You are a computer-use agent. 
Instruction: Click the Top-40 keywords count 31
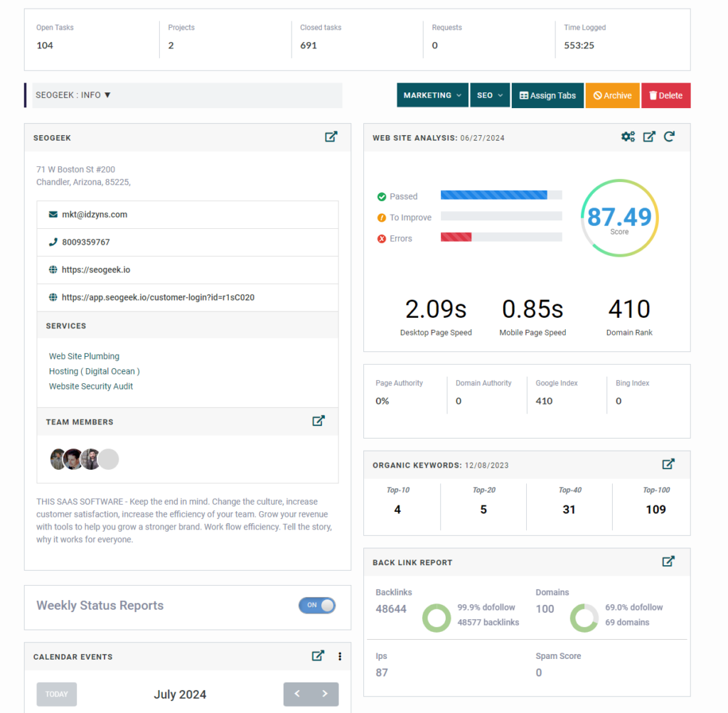pyautogui.click(x=569, y=510)
